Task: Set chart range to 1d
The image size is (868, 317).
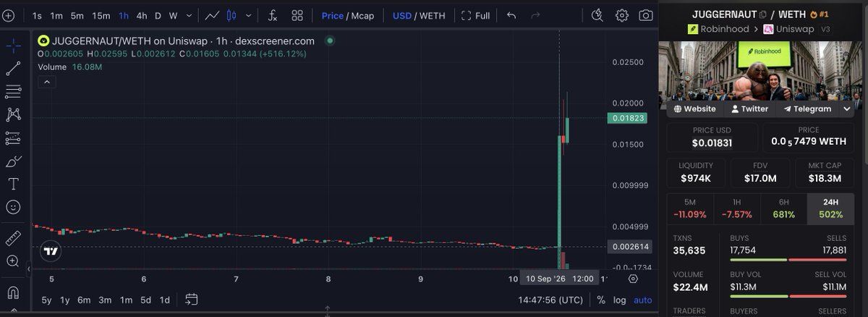Action: pos(165,300)
